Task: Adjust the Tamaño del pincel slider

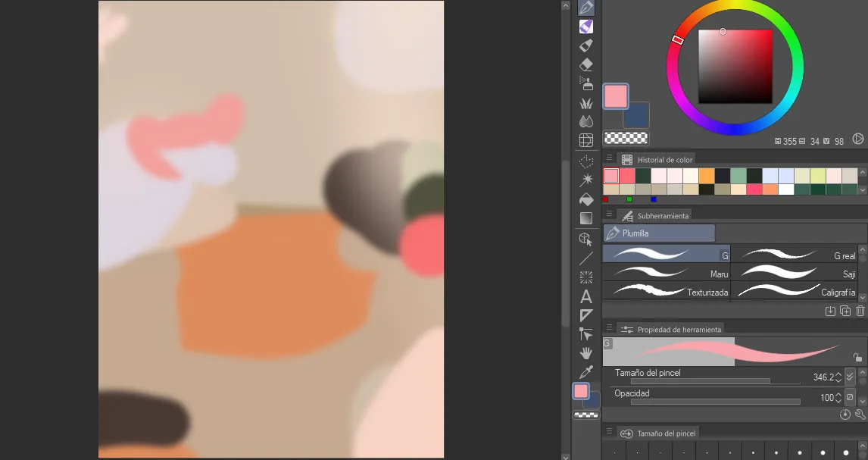Action: click(x=715, y=381)
